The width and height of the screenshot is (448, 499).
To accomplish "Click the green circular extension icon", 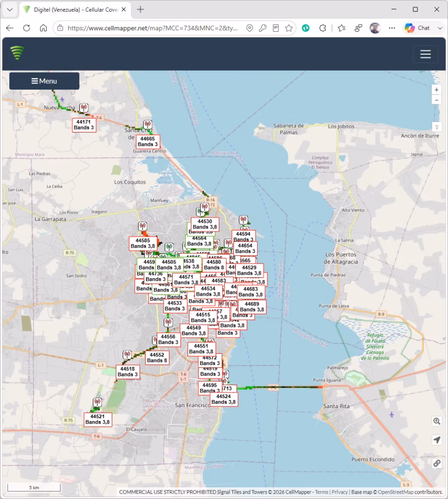I will coord(305,28).
